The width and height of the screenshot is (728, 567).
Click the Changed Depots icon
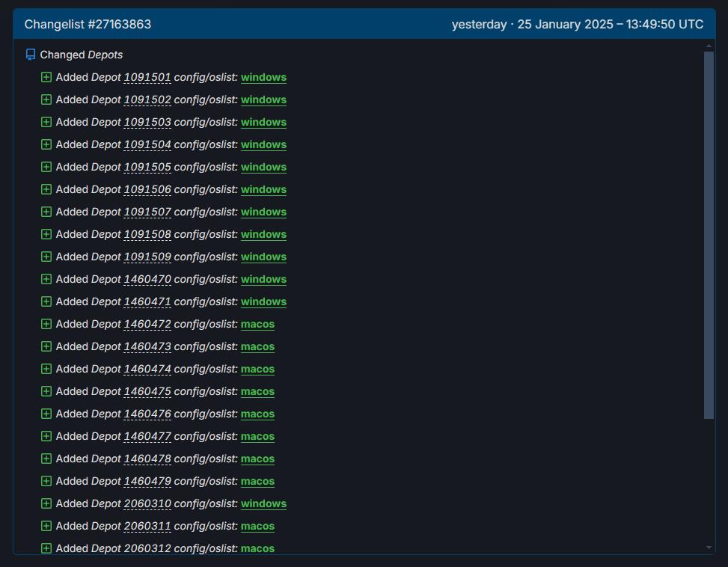tap(31, 55)
